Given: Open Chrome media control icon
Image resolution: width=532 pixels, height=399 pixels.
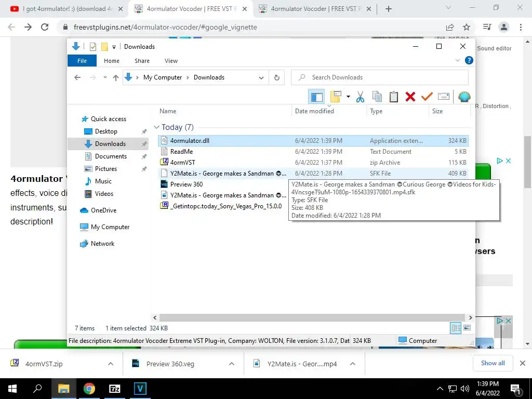Looking at the screenshot, I should tap(487, 27).
